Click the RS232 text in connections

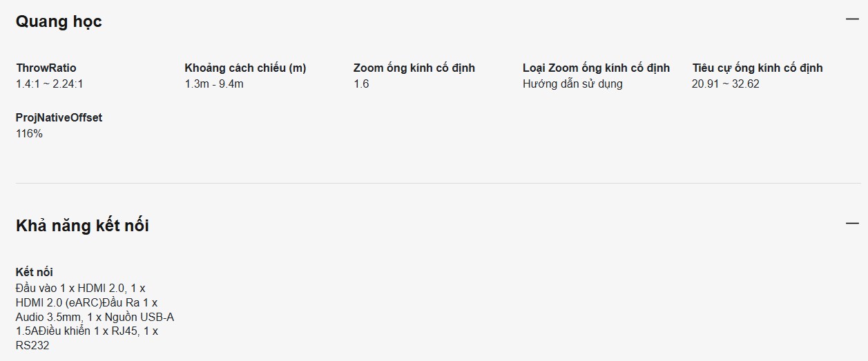pos(32,345)
